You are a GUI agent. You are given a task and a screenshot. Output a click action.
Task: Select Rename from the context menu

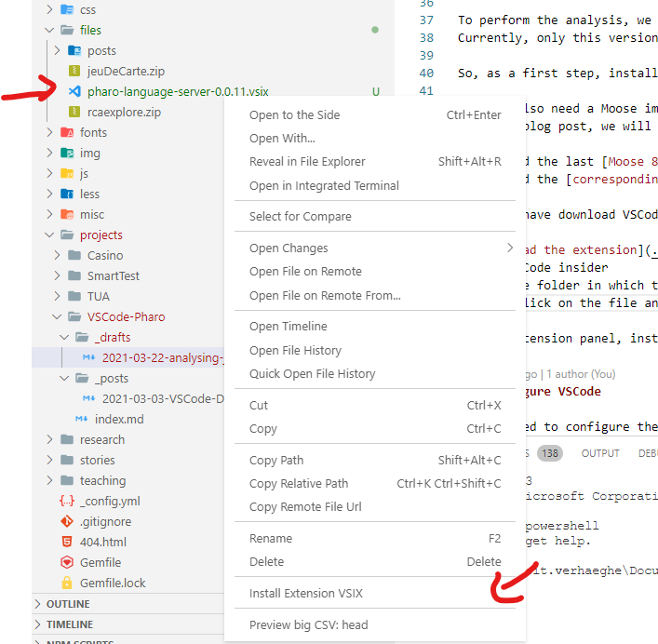375,538
